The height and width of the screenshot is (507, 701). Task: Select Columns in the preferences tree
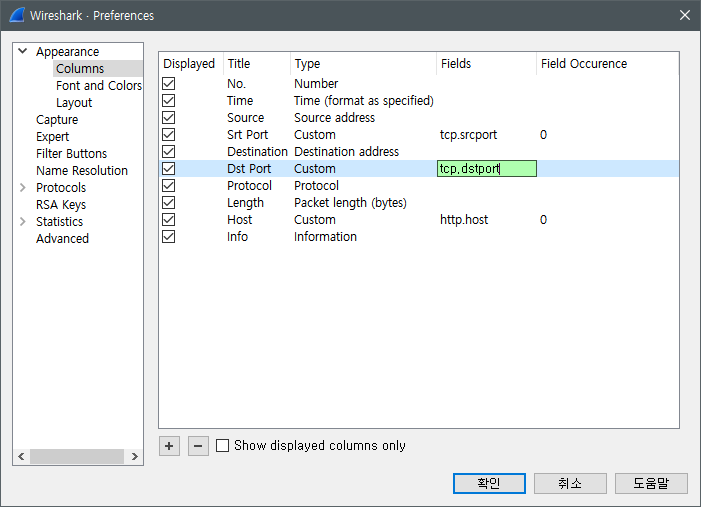tap(80, 68)
